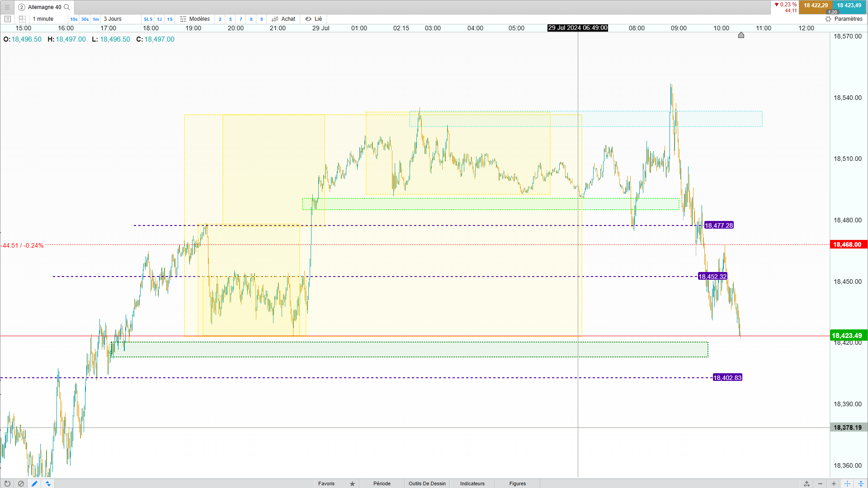Screen dimensions: 868x488
Task: Zoom in with plus icon
Action: click(x=834, y=483)
